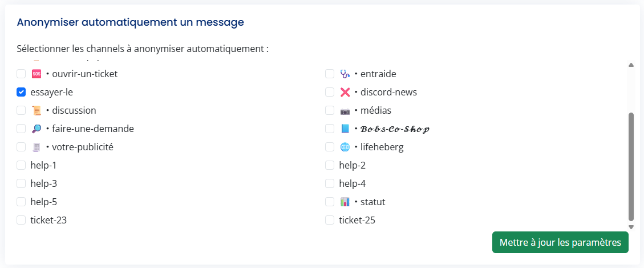This screenshot has height=268, width=644.
Task: Click the bar chart icon beside statut
Action: click(345, 202)
